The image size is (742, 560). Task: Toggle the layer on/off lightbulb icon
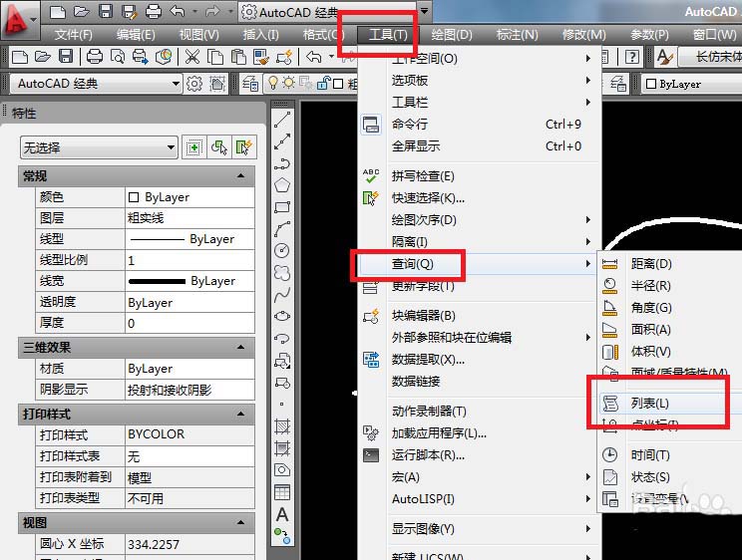[x=273, y=84]
